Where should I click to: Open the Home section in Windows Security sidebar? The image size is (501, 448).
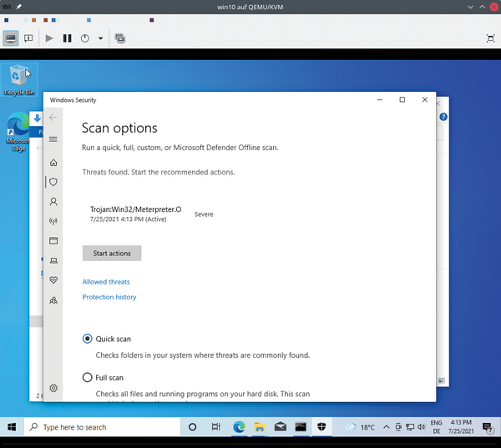[x=53, y=163]
